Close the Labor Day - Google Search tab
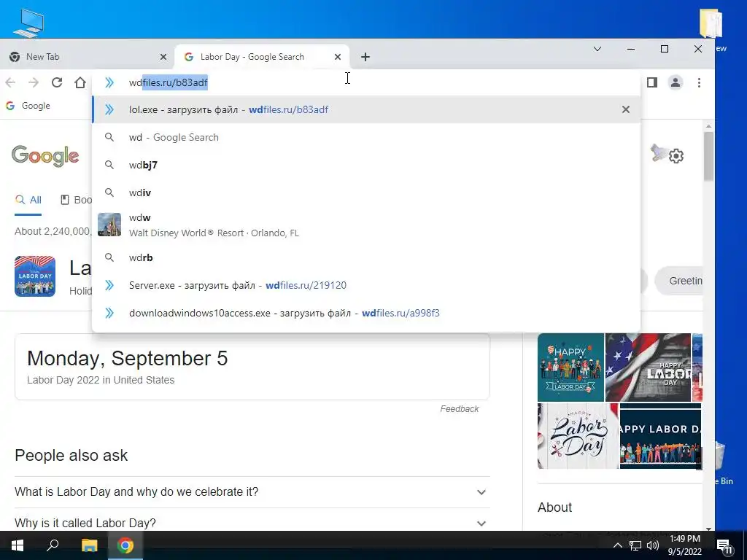 [338, 57]
